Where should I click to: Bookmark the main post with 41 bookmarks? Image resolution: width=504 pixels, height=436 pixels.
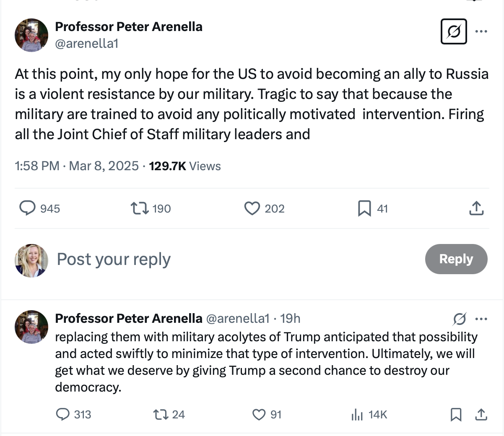[x=364, y=208]
